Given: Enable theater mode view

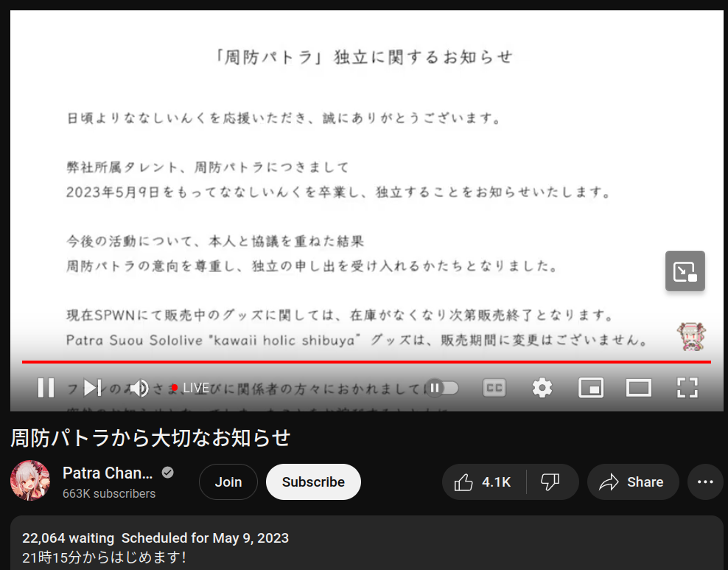Looking at the screenshot, I should pos(639,387).
